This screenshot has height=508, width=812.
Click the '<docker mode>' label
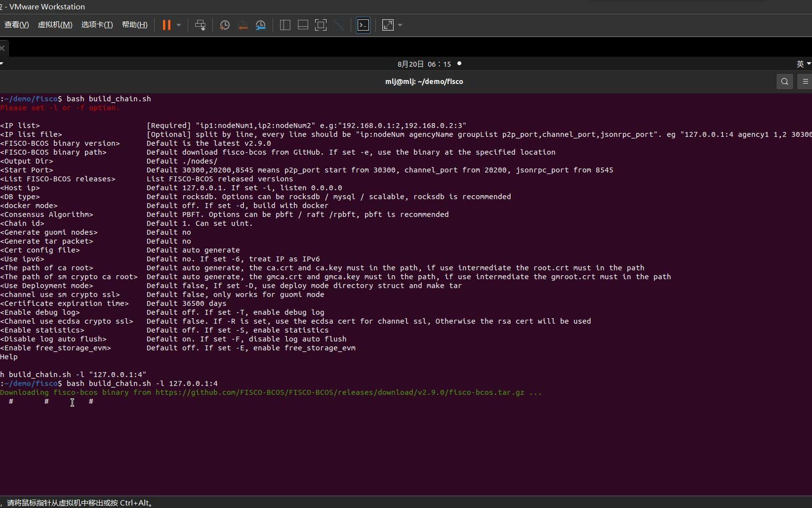click(29, 206)
